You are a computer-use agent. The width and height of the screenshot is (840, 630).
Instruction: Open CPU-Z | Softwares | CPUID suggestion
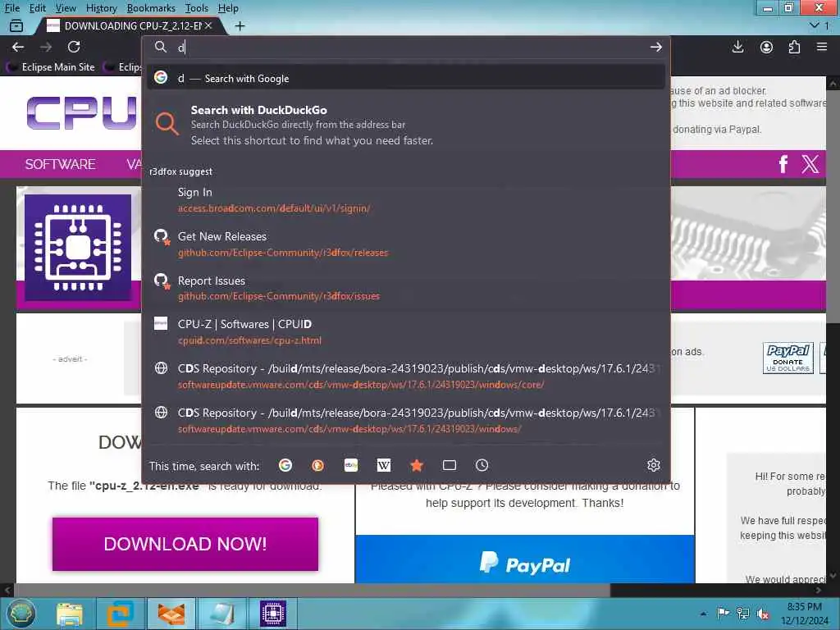point(406,332)
